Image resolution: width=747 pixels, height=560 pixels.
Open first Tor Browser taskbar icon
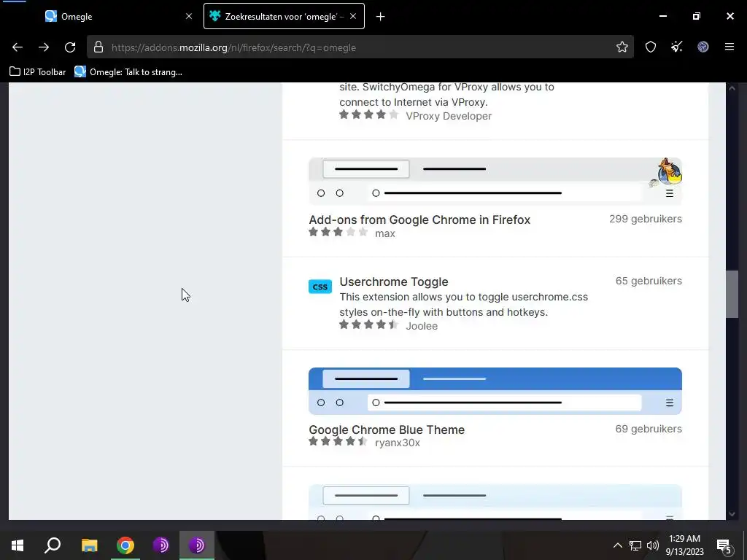tap(161, 545)
